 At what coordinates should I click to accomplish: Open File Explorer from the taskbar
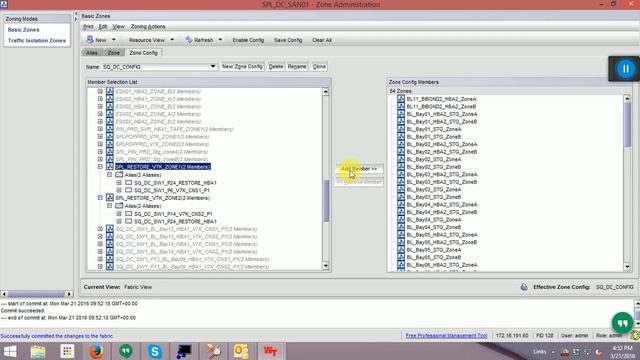pos(38,351)
